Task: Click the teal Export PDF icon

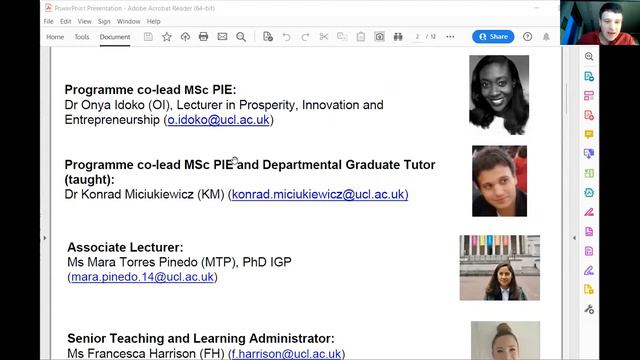Action: [589, 76]
